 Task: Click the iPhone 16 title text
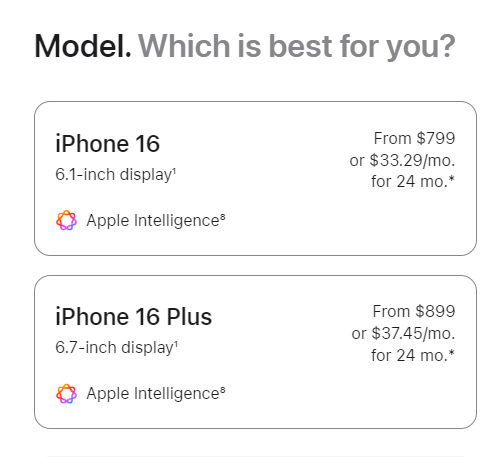108,144
